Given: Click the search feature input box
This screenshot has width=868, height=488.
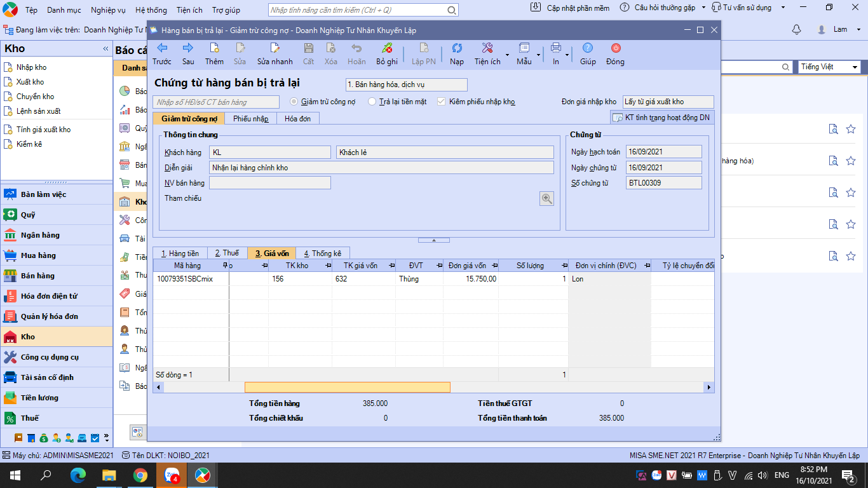Looking at the screenshot, I should (x=363, y=10).
